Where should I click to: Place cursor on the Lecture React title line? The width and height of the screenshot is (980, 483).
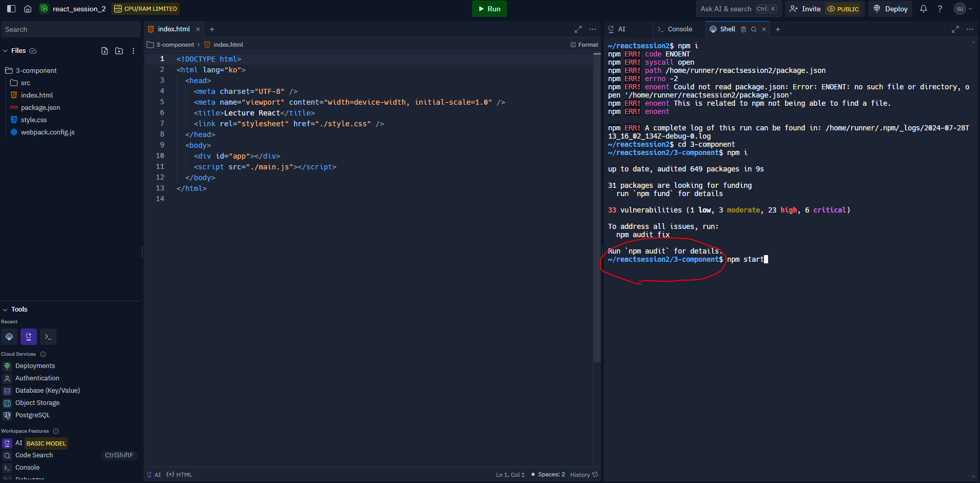point(254,113)
